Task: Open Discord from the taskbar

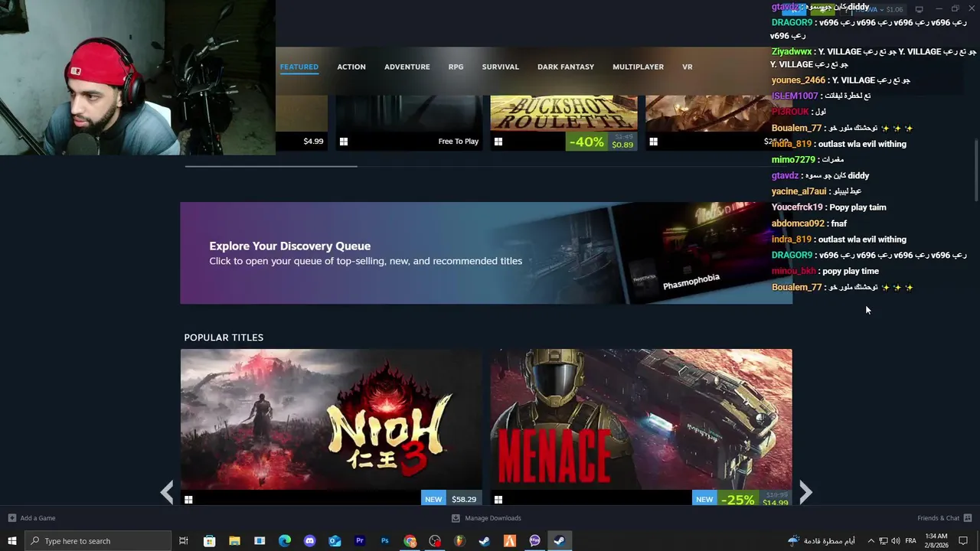Action: [309, 541]
